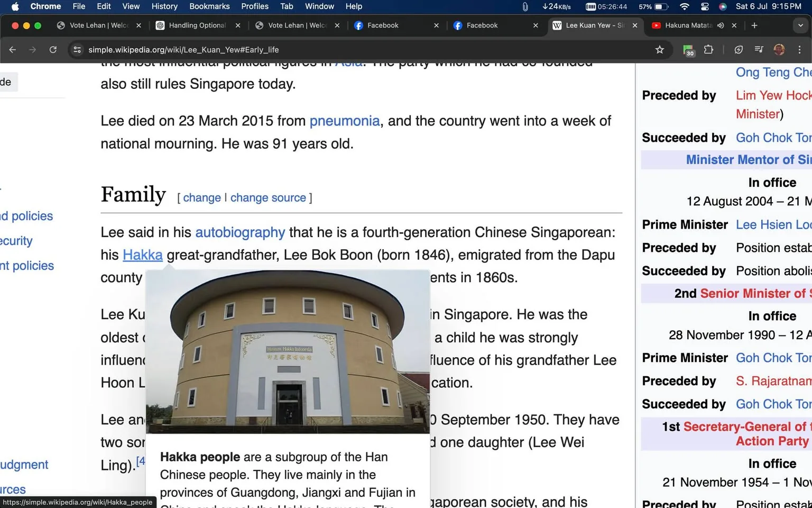The height and width of the screenshot is (508, 812).
Task: Mute the Hakuna Matata tab speaker icon
Action: pyautogui.click(x=720, y=25)
